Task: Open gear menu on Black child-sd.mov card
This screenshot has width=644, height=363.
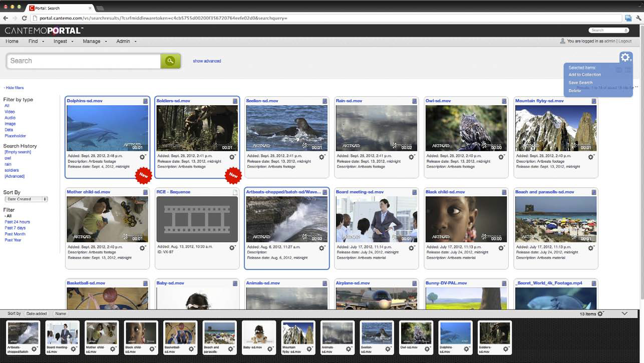Action: 501,248
